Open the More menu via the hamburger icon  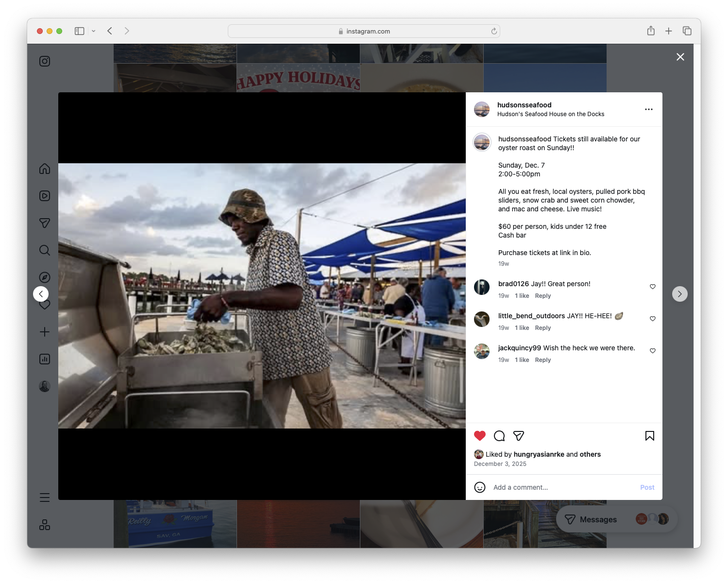(x=44, y=497)
